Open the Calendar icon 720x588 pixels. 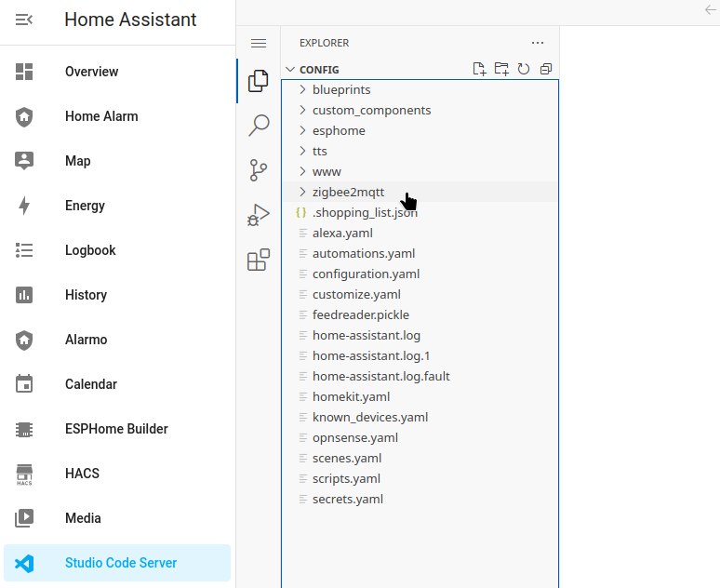[24, 384]
